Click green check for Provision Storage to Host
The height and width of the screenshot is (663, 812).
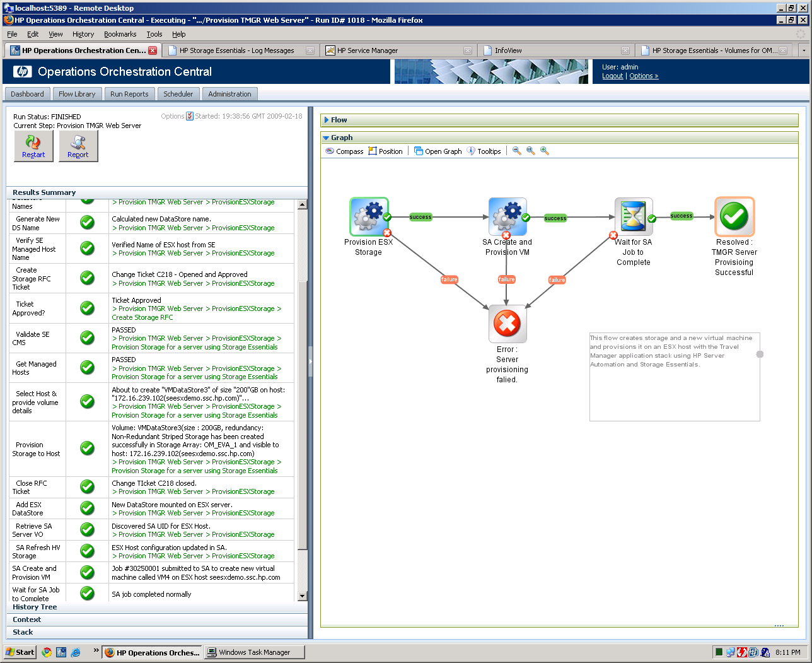(88, 448)
